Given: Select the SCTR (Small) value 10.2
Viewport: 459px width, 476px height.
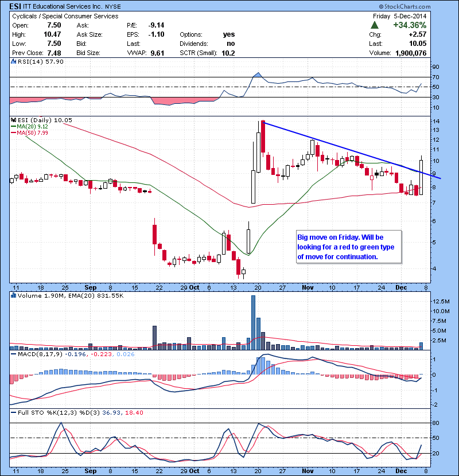Looking at the screenshot, I should tap(228, 53).
